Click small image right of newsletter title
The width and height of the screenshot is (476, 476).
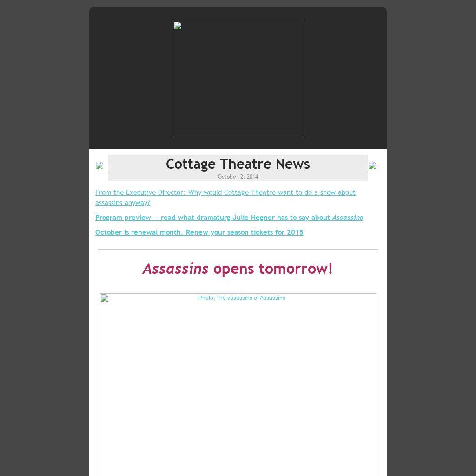[374, 167]
